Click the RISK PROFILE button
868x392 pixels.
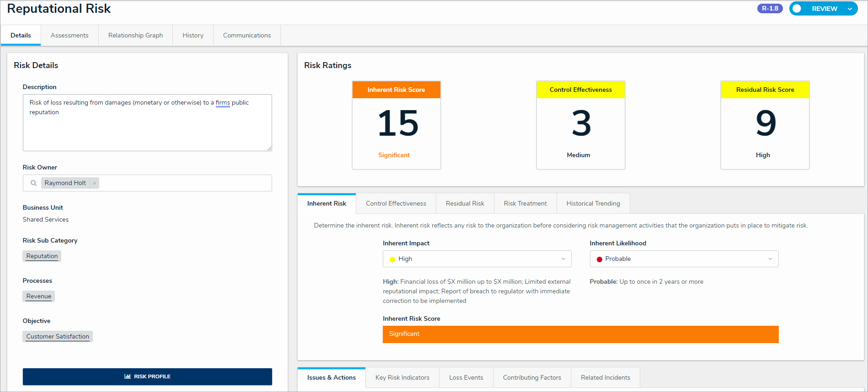[147, 376]
